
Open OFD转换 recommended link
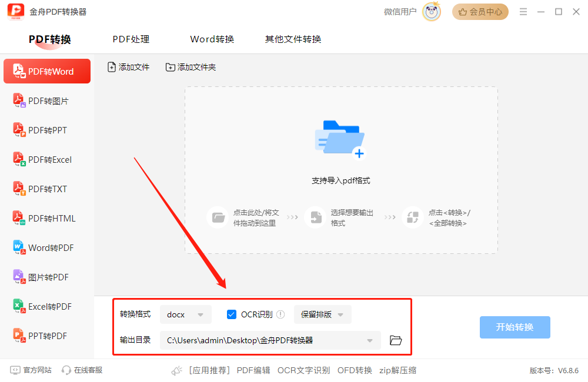(355, 370)
